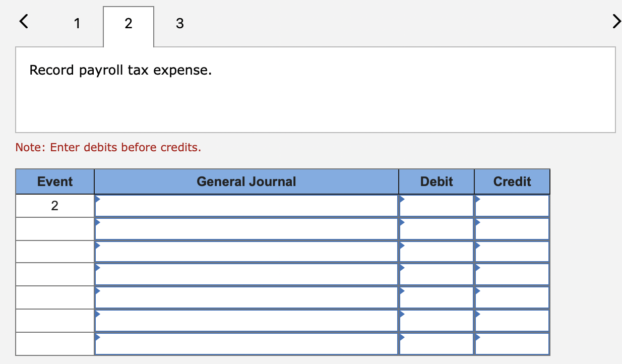Click the Debit column header

tap(437, 181)
